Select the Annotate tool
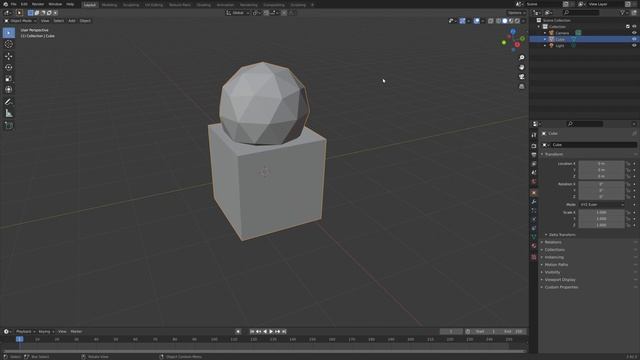 pos(9,102)
